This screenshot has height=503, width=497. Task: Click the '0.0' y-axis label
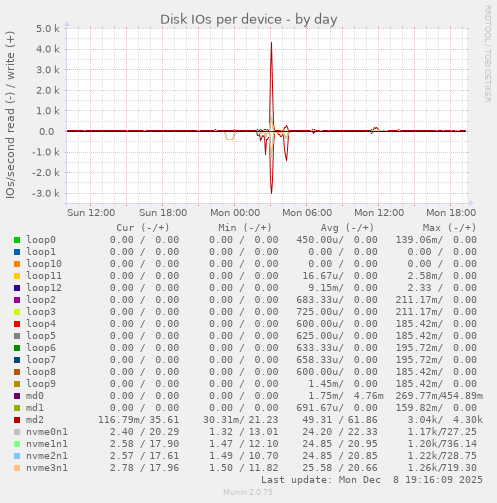47,132
